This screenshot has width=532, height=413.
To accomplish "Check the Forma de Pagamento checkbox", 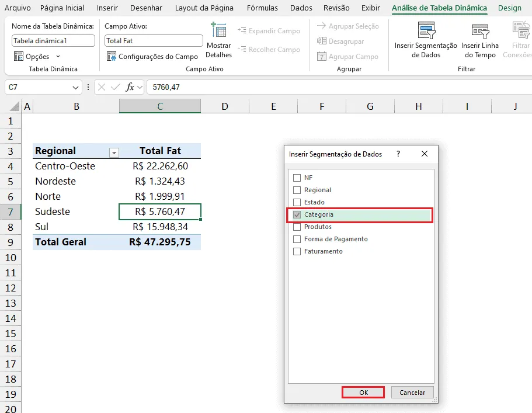I will [x=297, y=240].
